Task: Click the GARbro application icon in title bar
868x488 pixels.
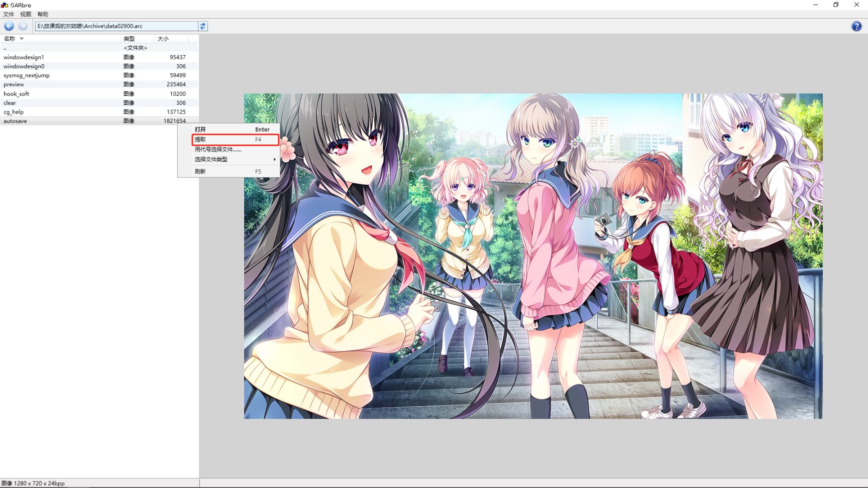Action: point(5,5)
